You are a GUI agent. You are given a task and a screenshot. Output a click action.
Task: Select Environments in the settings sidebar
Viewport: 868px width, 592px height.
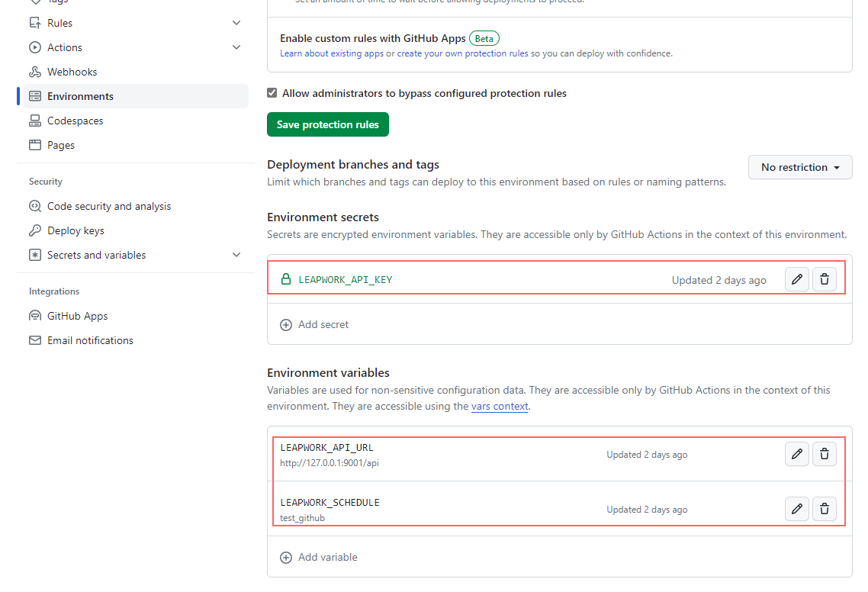click(79, 95)
